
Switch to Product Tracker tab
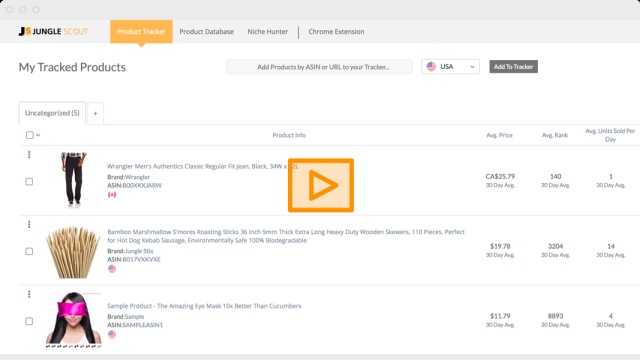pos(141,31)
